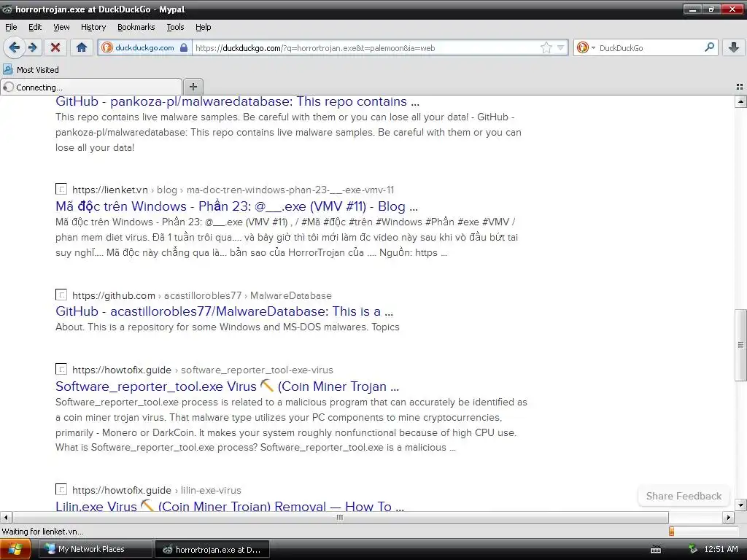The height and width of the screenshot is (560, 747).
Task: Click the 12:51 AM taskbar clock
Action: click(x=721, y=550)
